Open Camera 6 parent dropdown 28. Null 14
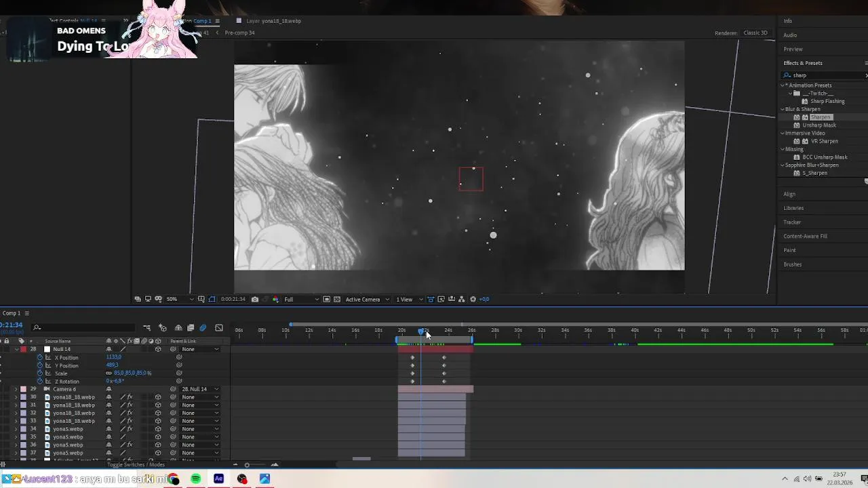Viewport: 868px width, 488px height. pos(200,389)
